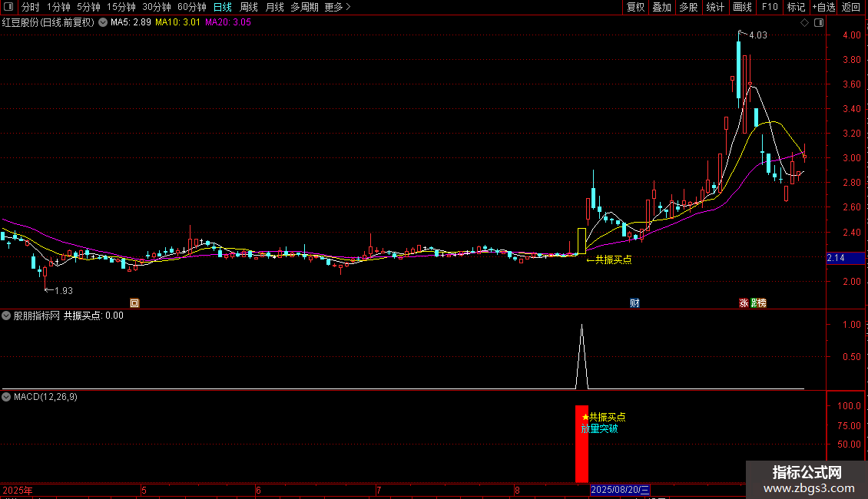Click the white spike in the 共振买点 panel

(x=581, y=356)
